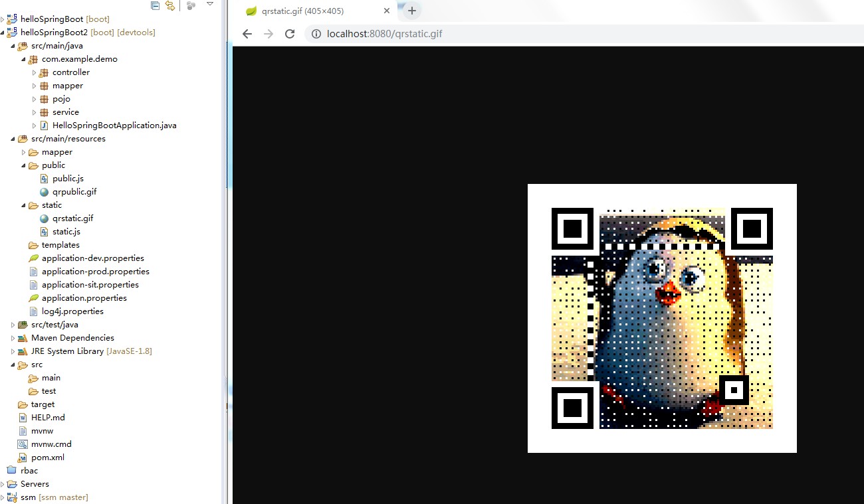
Task: Collapse the public folder
Action: 23,165
